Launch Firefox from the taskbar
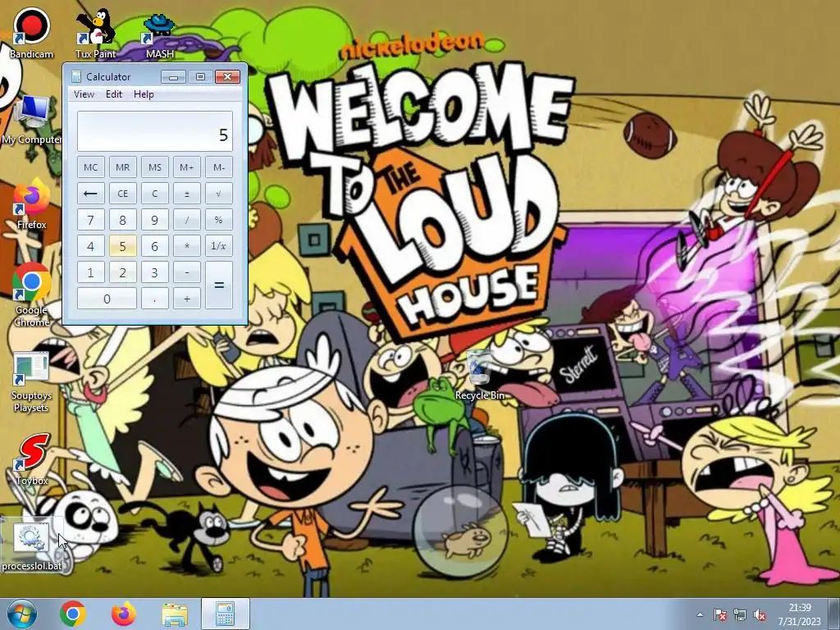The height and width of the screenshot is (630, 840). [x=123, y=614]
